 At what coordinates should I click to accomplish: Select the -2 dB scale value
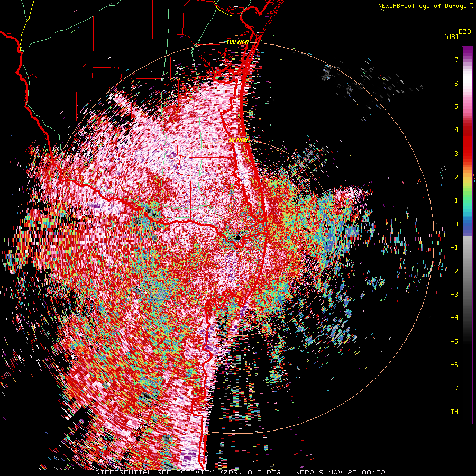point(454,271)
